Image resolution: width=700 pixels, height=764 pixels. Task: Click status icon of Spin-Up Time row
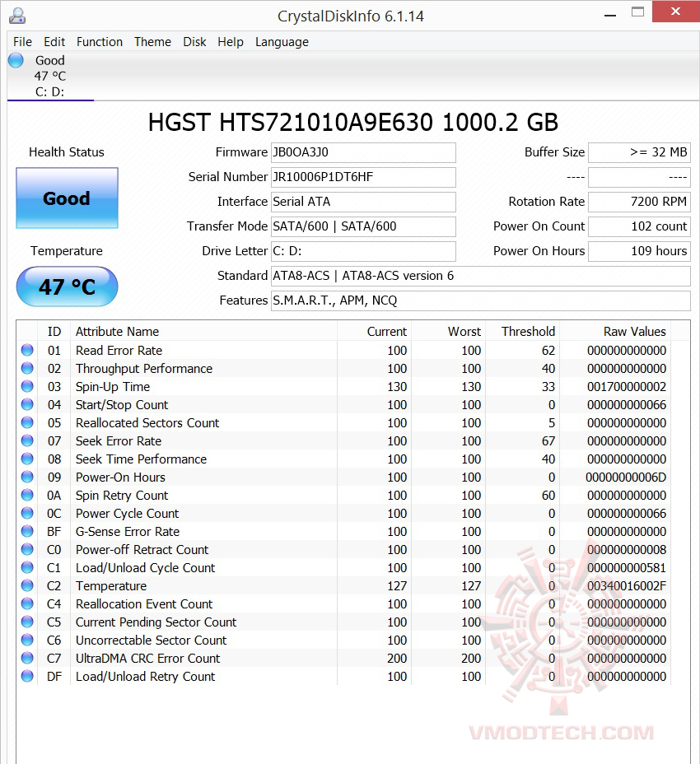pos(27,386)
